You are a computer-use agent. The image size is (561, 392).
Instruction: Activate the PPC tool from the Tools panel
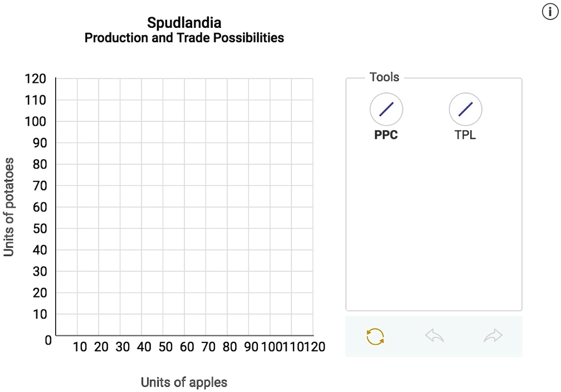click(386, 109)
